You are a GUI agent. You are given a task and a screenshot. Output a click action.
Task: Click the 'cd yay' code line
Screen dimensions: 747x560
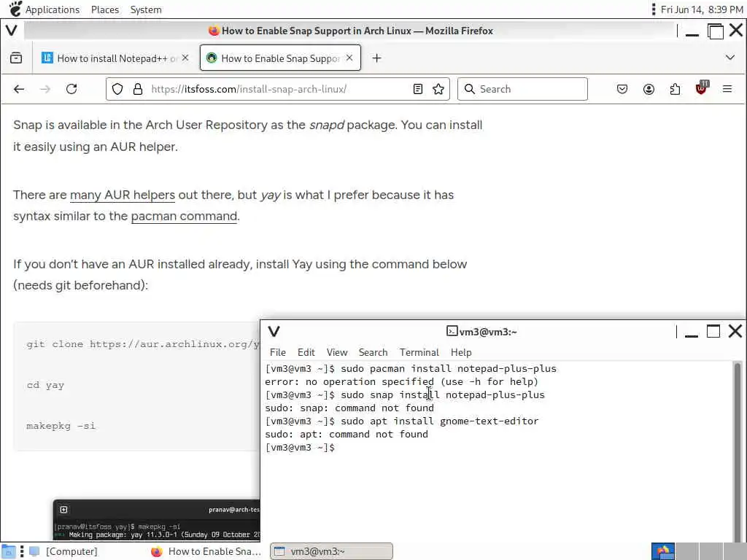coord(45,385)
